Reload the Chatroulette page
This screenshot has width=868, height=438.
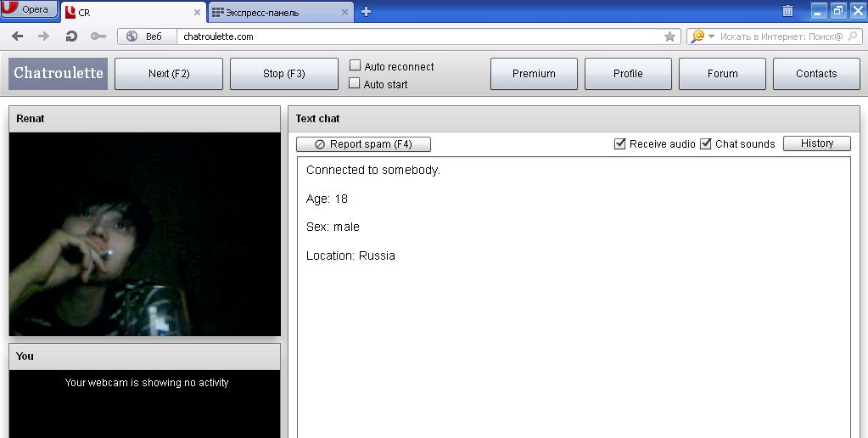[71, 36]
